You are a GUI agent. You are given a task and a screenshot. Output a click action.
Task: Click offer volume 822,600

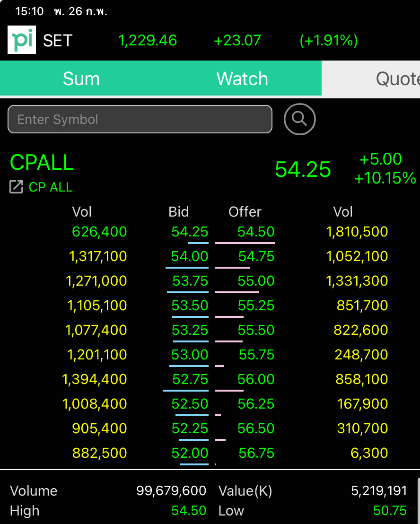361,330
